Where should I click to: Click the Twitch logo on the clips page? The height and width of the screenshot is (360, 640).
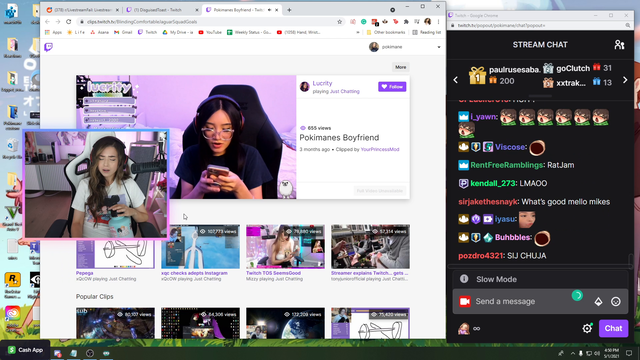coord(49,47)
